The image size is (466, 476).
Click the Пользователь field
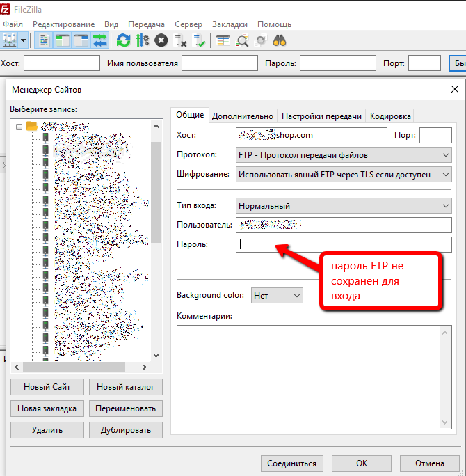click(x=344, y=225)
